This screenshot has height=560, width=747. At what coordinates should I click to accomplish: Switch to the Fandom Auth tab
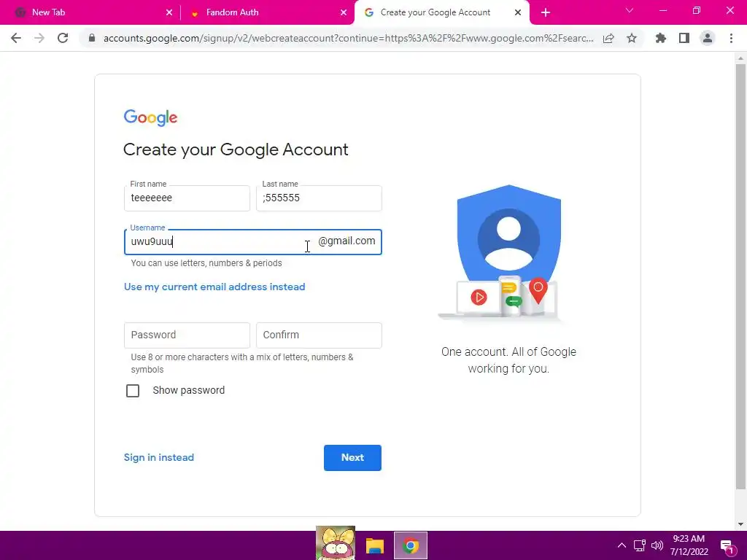[267, 13]
